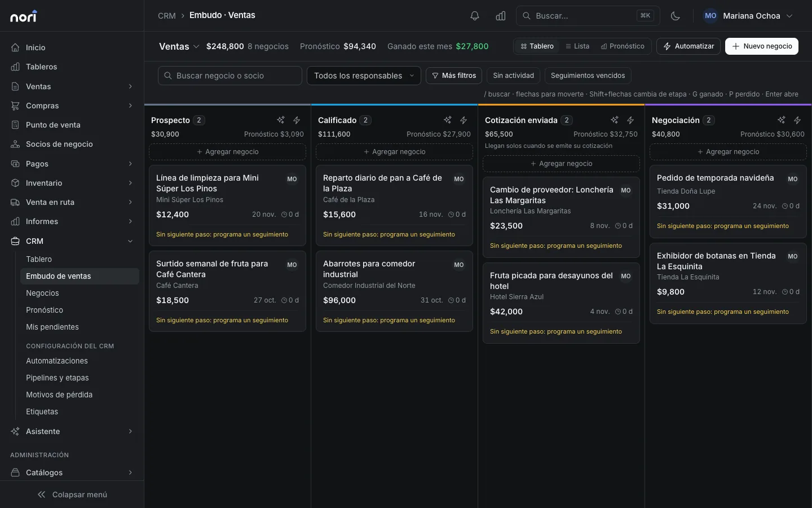
Task: Toggle dark mode moon icon
Action: pos(676,16)
